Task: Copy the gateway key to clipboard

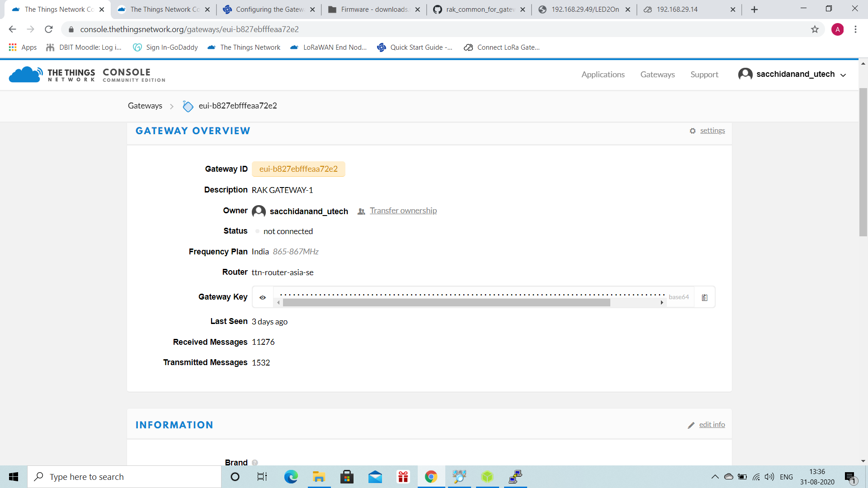Action: (x=704, y=297)
